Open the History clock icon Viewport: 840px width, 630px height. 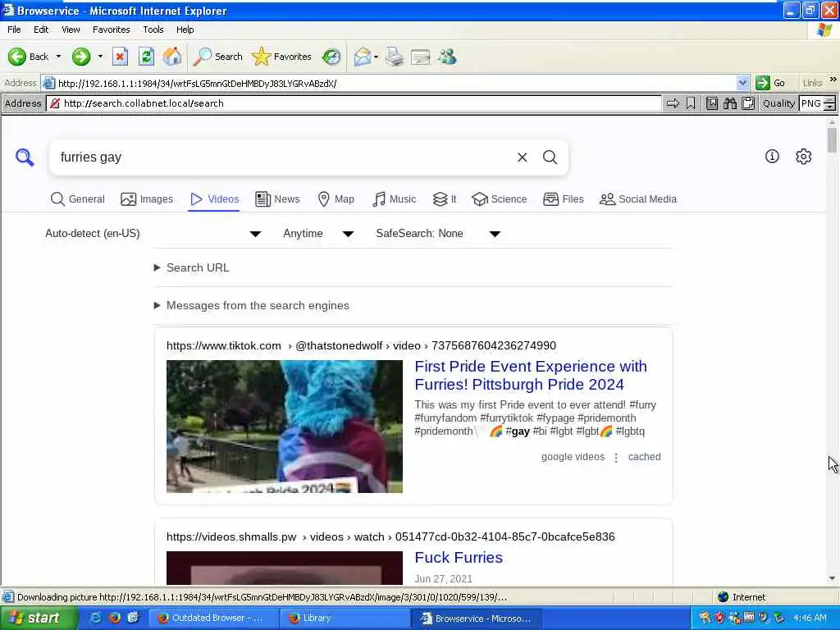click(x=331, y=57)
